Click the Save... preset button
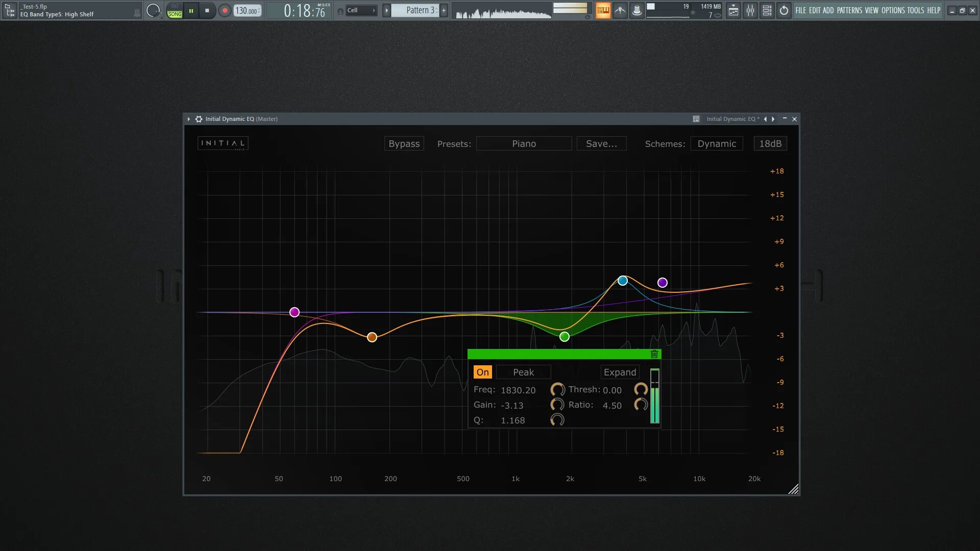The width and height of the screenshot is (980, 551). tap(601, 144)
